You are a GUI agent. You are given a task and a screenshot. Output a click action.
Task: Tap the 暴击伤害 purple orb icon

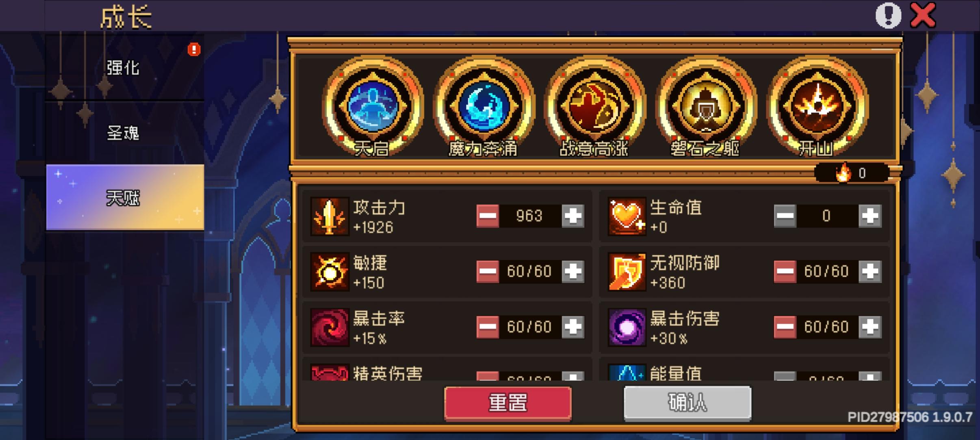click(627, 327)
